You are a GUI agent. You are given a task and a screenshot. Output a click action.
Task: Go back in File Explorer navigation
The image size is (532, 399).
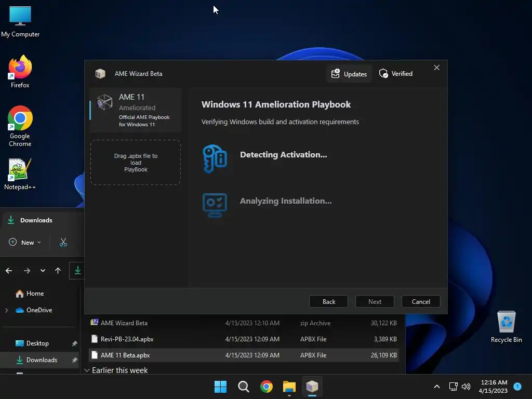tap(9, 270)
